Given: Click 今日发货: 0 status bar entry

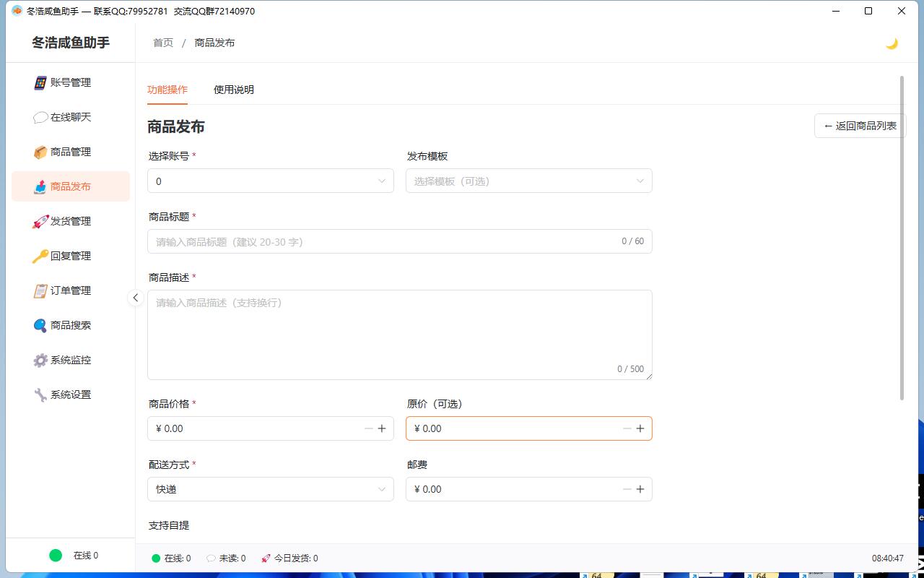Looking at the screenshot, I should coord(289,558).
